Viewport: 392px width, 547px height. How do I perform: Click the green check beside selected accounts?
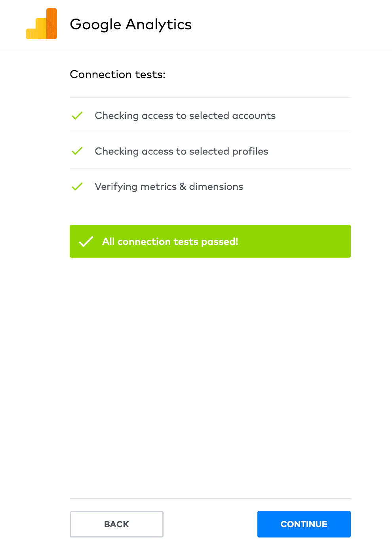[77, 115]
